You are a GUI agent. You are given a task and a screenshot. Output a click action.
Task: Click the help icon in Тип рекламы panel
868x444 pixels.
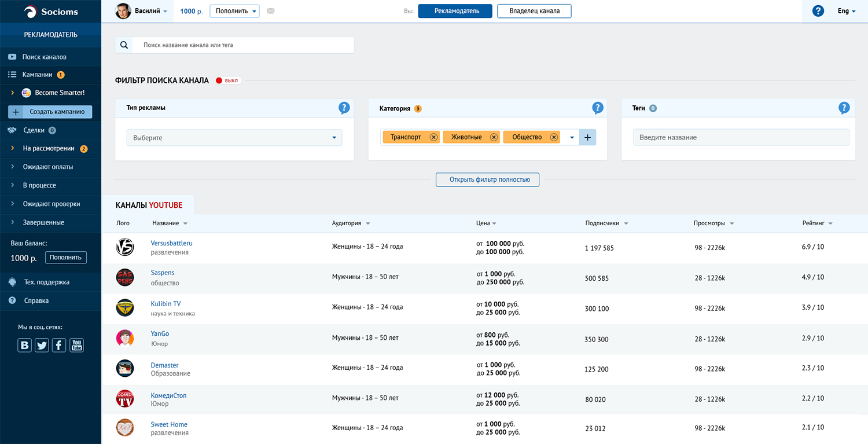[344, 108]
